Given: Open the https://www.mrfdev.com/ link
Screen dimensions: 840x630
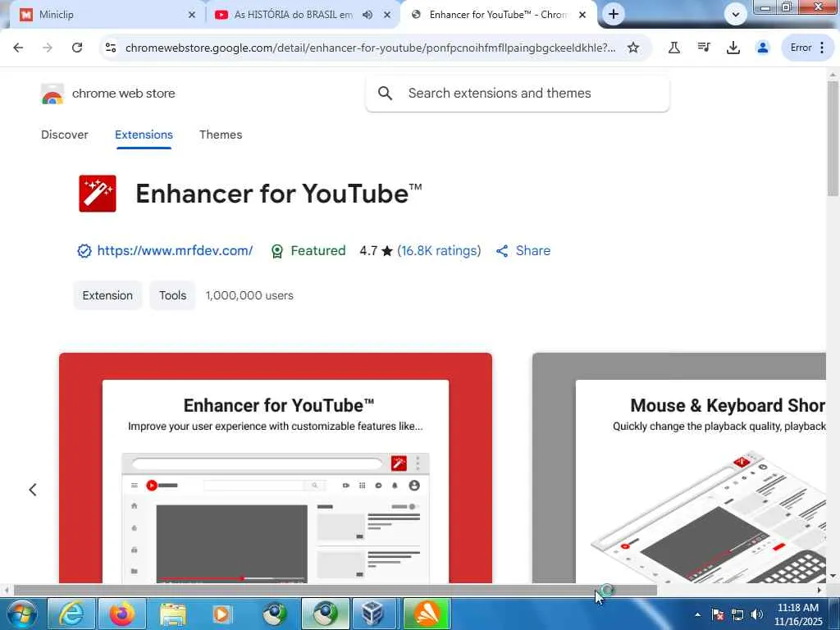Looking at the screenshot, I should click(175, 251).
